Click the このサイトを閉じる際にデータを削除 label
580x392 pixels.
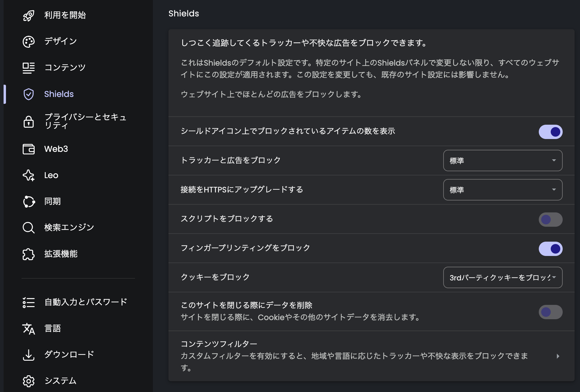click(x=246, y=305)
